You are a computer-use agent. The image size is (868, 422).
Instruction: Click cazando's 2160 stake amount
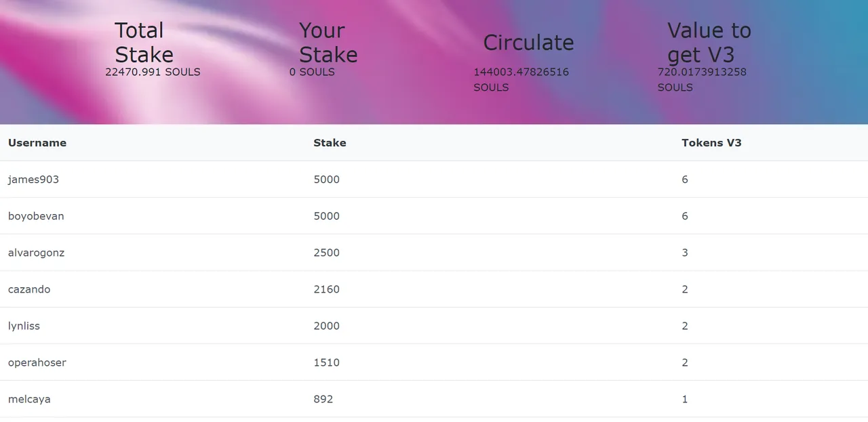[x=326, y=289]
